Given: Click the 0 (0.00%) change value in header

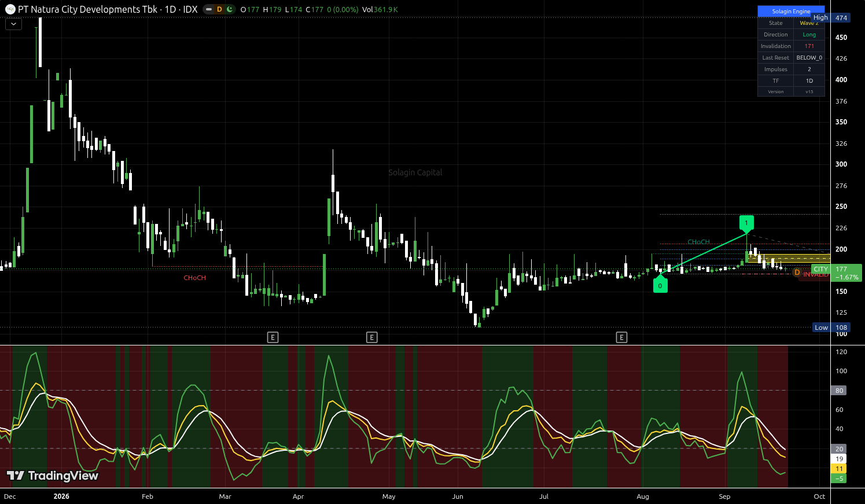Looking at the screenshot, I should tap(343, 9).
